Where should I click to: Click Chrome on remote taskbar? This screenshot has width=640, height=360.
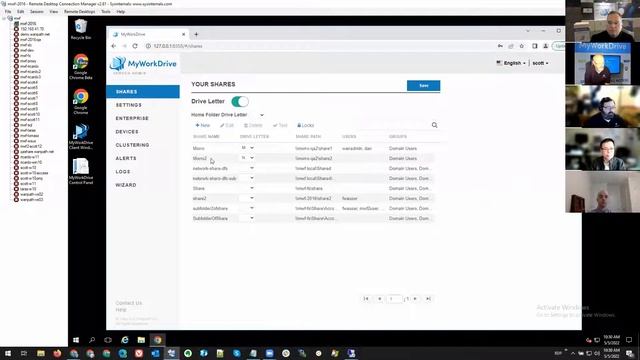(158, 340)
